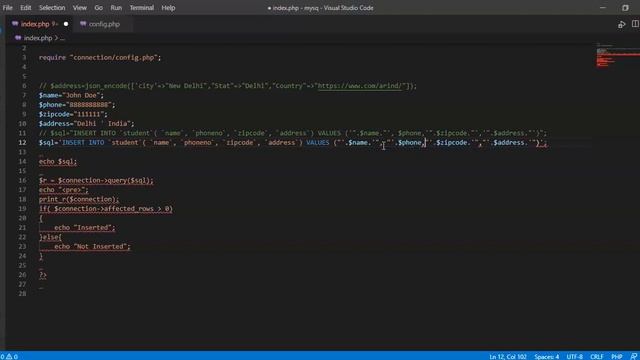Click the $name="John Doe" line
Image resolution: width=640 pixels, height=360 pixels.
point(71,95)
